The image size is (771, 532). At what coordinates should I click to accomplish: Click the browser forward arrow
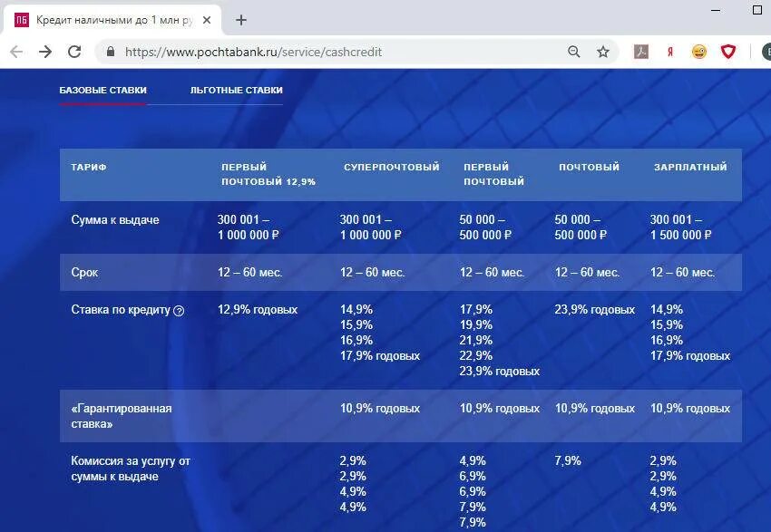click(x=45, y=52)
